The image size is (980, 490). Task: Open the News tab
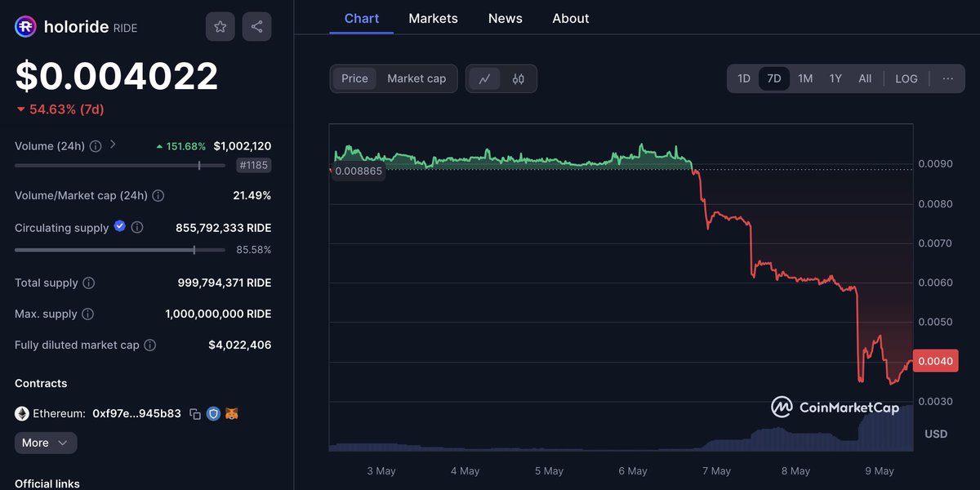point(505,18)
